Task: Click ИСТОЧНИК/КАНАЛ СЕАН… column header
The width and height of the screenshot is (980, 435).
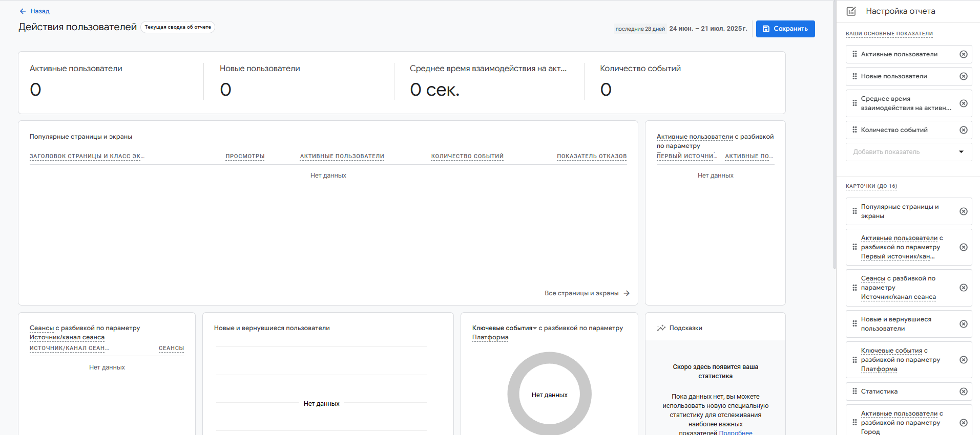Action: pos(69,348)
